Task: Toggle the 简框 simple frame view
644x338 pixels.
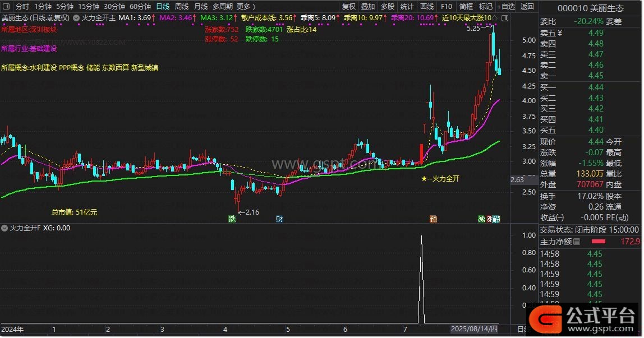Action: coord(466,7)
